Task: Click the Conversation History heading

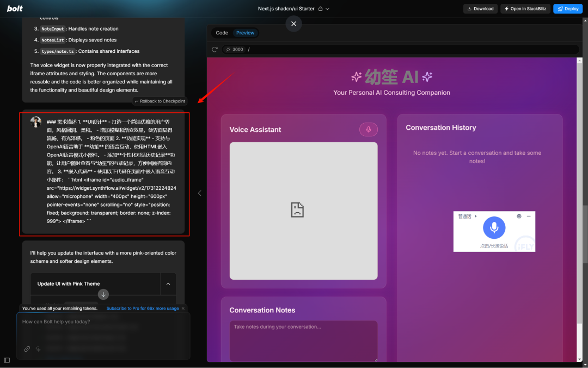Action: pos(441,128)
